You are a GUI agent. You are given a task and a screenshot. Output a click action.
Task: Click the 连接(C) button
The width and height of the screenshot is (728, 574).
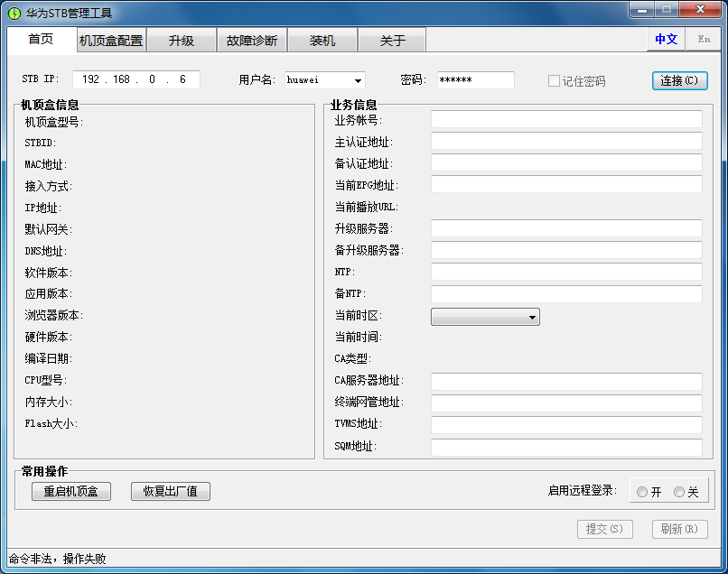tap(680, 80)
